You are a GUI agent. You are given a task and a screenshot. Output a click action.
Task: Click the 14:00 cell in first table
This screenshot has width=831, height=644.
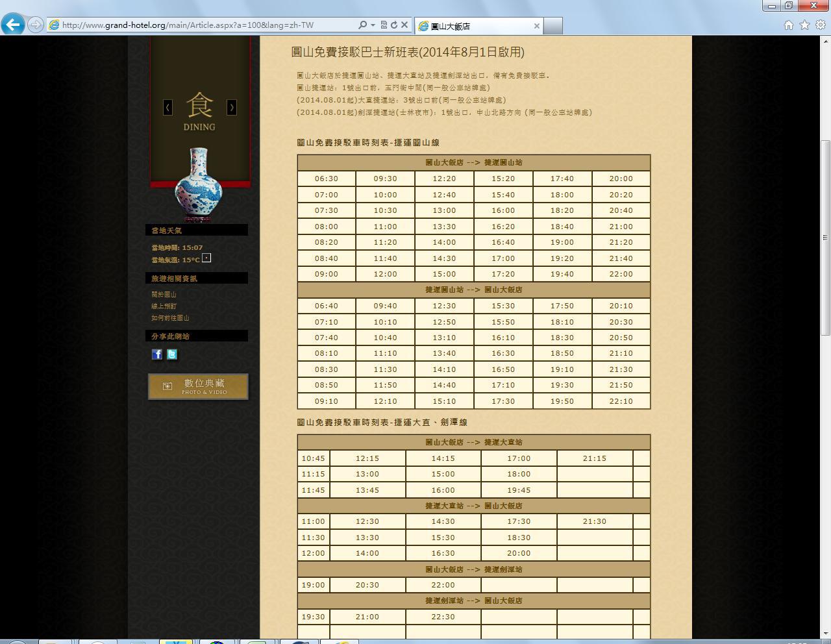tap(444, 242)
